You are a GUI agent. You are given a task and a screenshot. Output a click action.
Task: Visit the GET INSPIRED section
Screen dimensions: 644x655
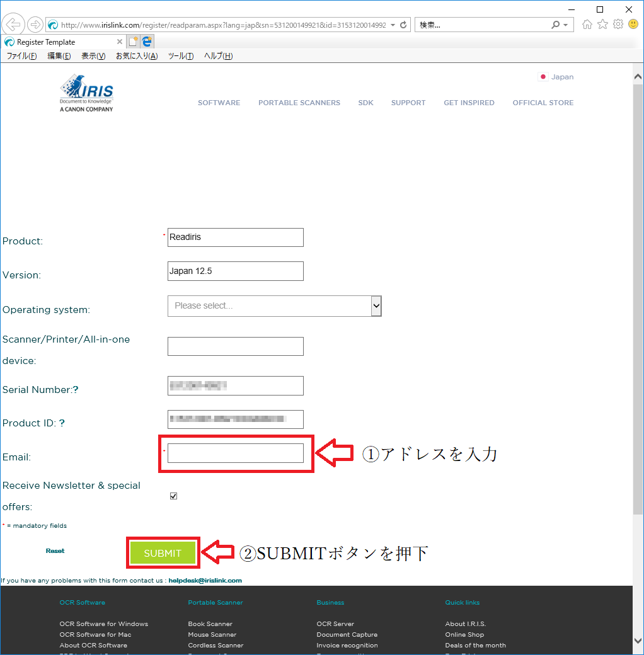(x=469, y=103)
